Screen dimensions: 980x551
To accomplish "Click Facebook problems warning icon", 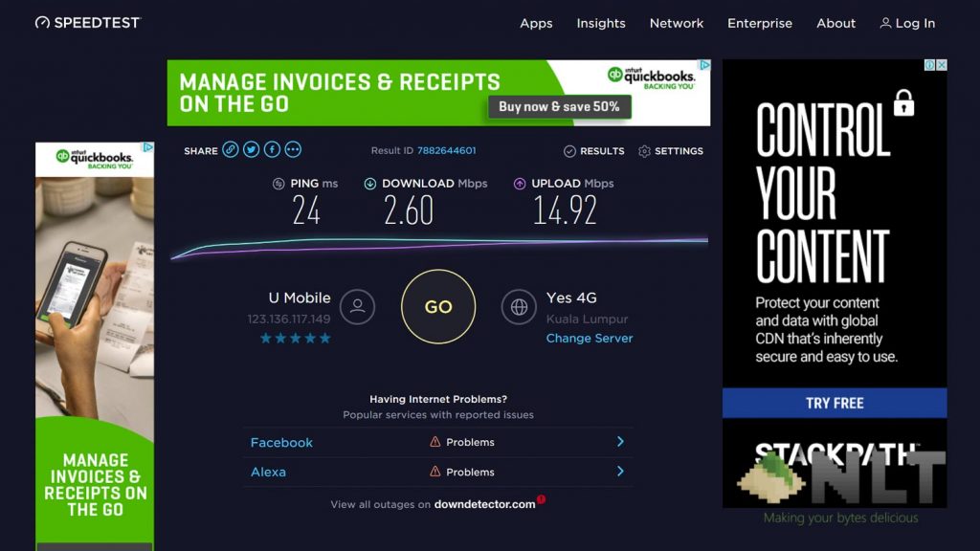I will pyautogui.click(x=435, y=442).
